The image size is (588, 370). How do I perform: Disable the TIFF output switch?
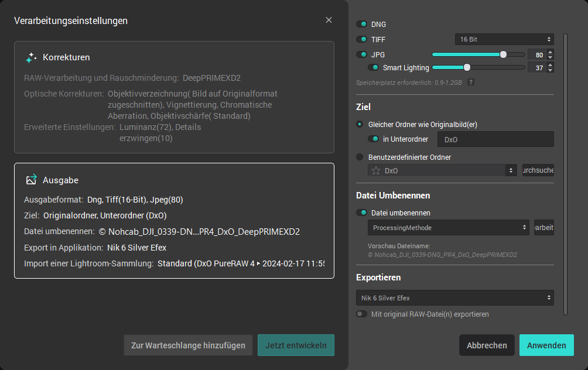point(362,39)
